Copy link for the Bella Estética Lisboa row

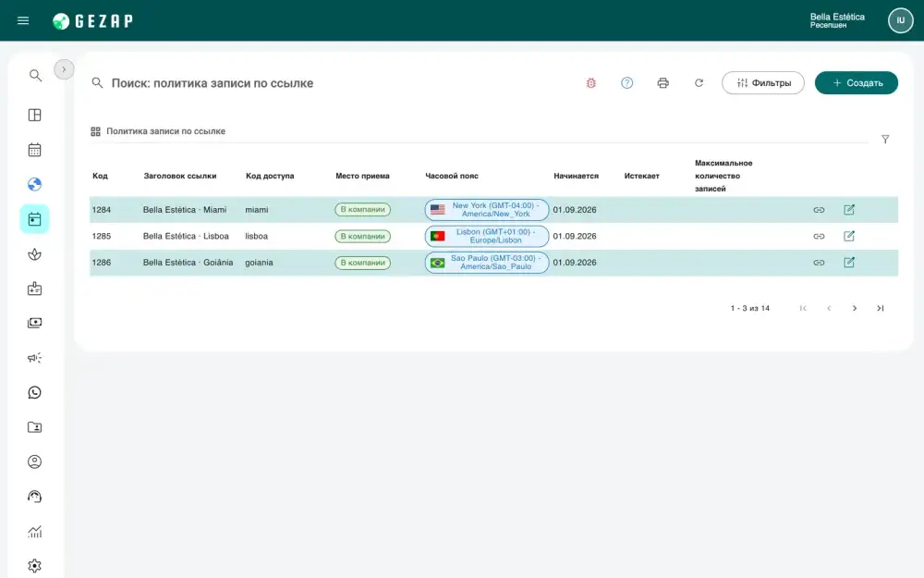click(819, 237)
